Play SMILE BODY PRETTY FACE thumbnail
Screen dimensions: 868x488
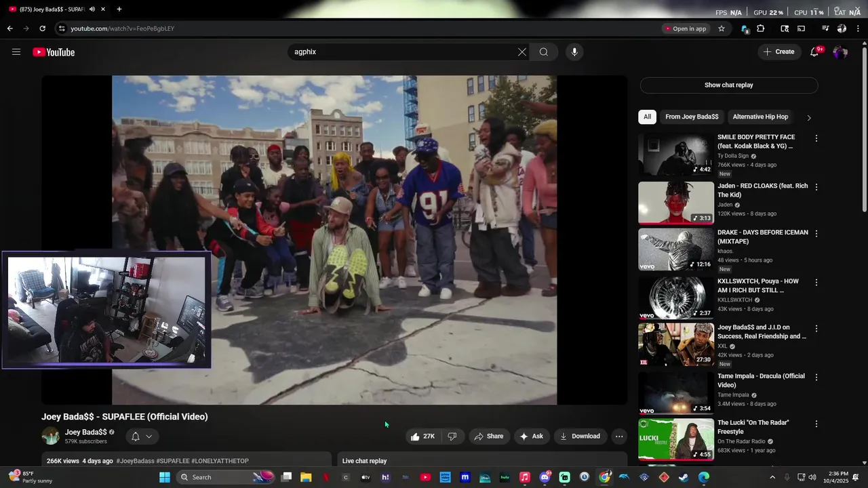coord(676,155)
